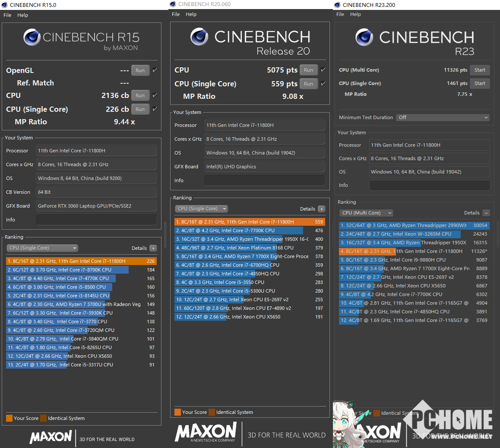
Task: Run the OpenGL test in R15
Action: coord(140,70)
